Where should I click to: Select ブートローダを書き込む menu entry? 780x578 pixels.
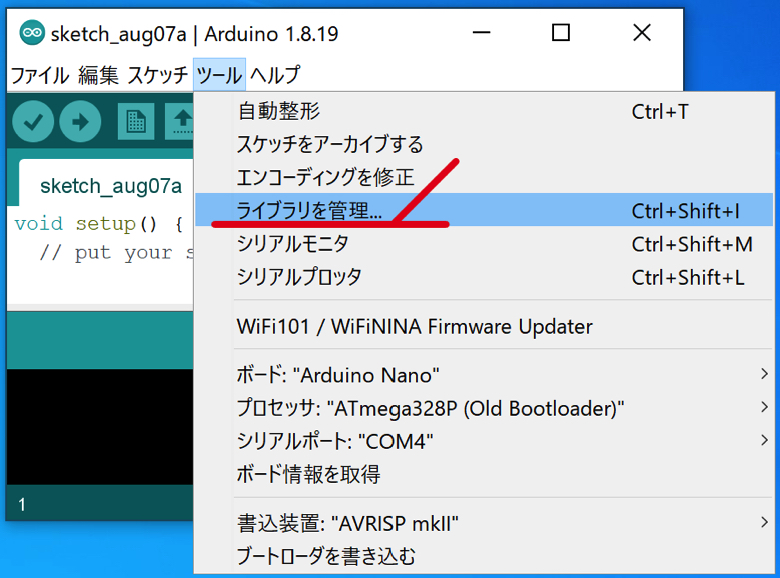click(x=484, y=556)
